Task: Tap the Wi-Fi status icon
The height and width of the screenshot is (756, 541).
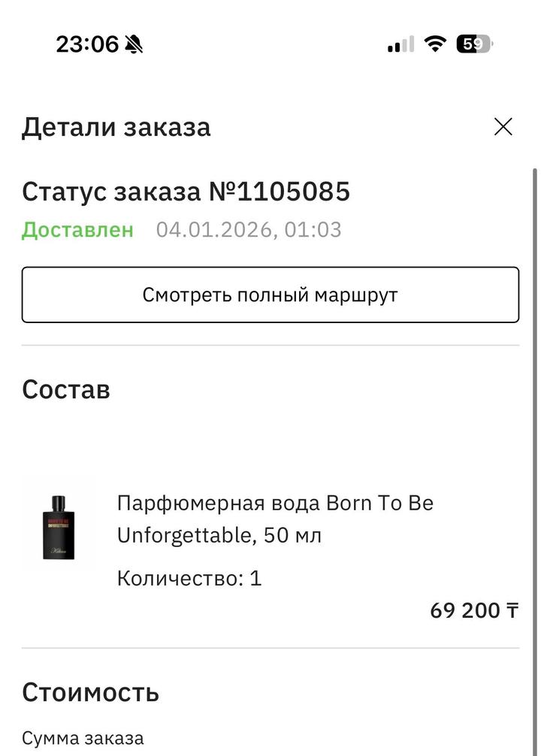Action: point(434,44)
